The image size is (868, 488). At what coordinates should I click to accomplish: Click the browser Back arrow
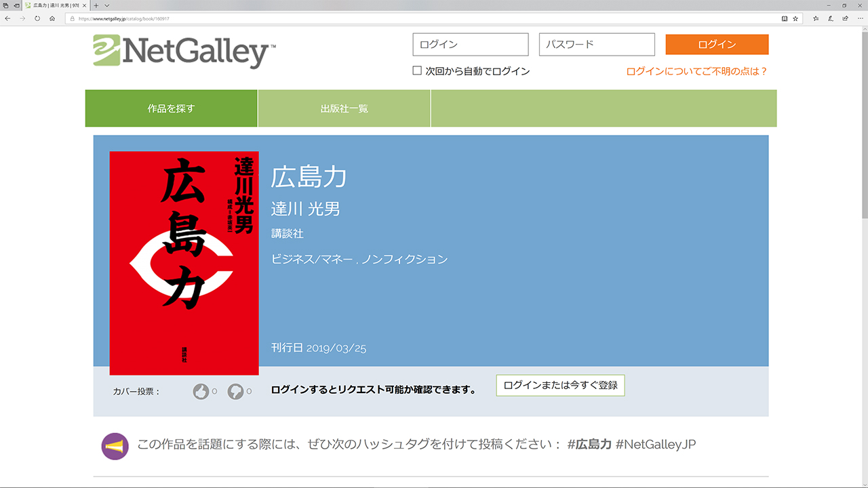7,18
